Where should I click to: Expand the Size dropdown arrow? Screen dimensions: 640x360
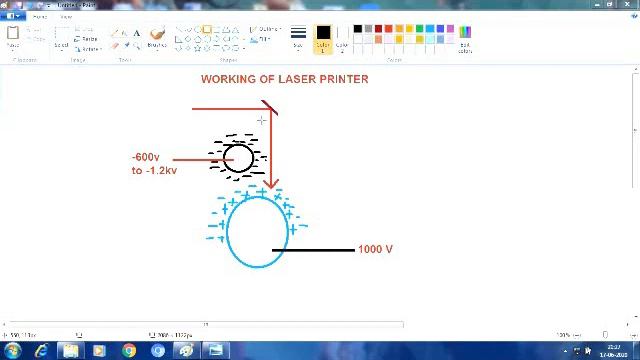[298, 50]
